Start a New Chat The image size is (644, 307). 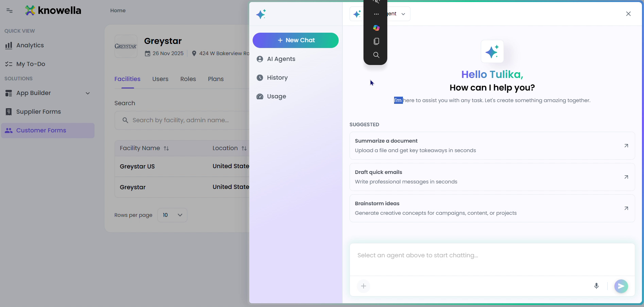295,40
